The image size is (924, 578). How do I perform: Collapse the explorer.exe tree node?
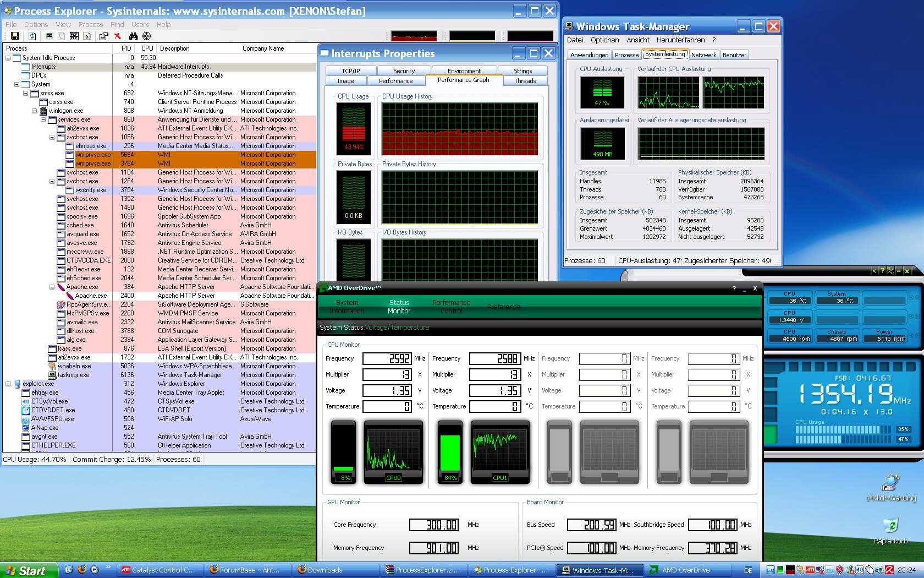pos(8,384)
